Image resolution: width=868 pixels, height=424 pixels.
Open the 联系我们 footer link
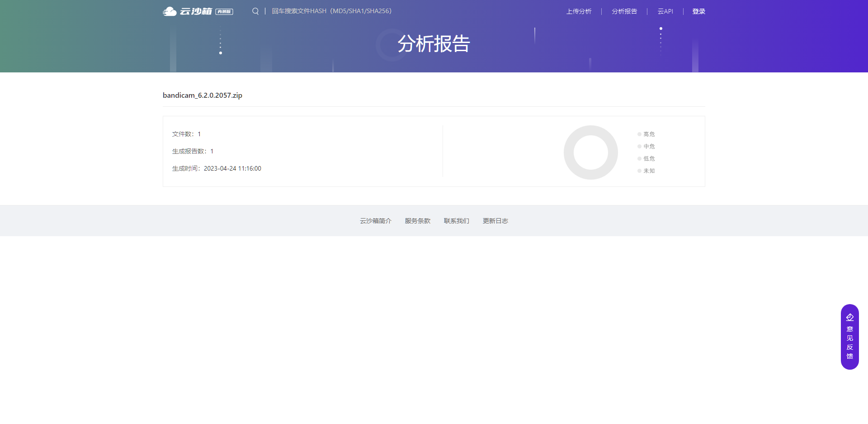click(457, 221)
